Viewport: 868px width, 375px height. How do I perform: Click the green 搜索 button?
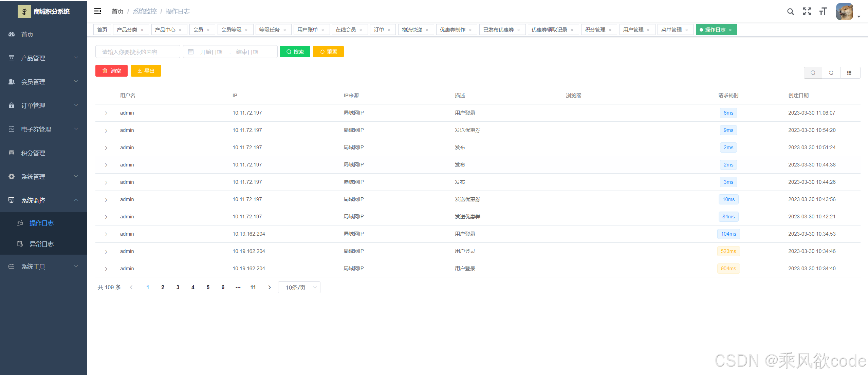[295, 52]
